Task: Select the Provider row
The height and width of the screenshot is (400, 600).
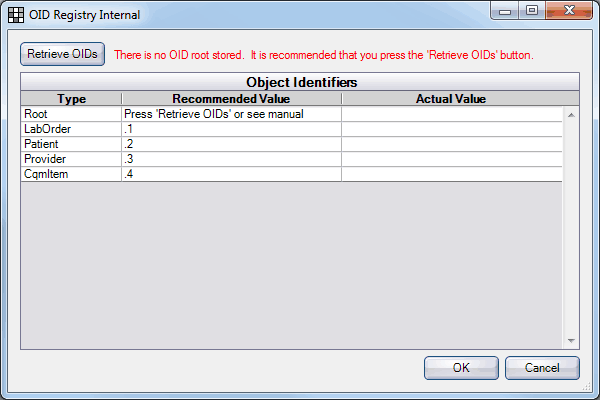Action: 71,159
